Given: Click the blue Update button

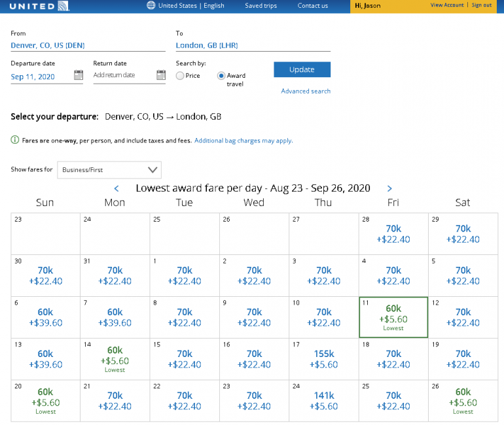Looking at the screenshot, I should [302, 70].
